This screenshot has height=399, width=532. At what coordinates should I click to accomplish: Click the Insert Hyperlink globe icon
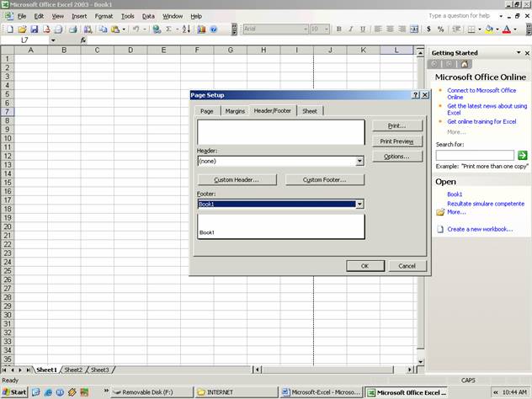tap(157, 29)
